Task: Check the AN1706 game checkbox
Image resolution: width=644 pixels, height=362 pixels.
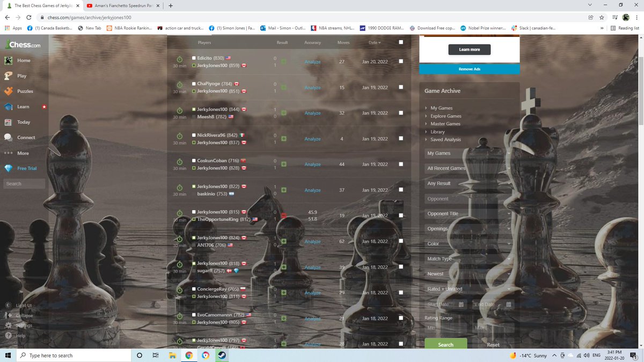Action: 401,241
